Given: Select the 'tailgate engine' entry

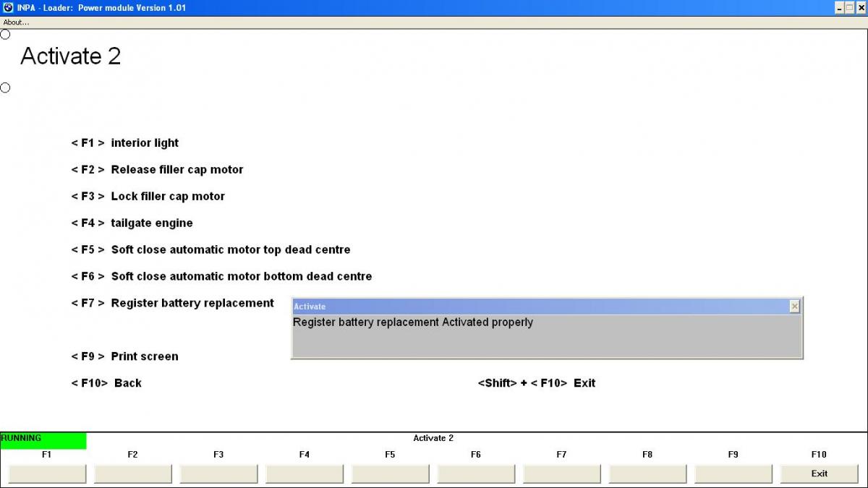Looking at the screenshot, I should click(x=132, y=223).
